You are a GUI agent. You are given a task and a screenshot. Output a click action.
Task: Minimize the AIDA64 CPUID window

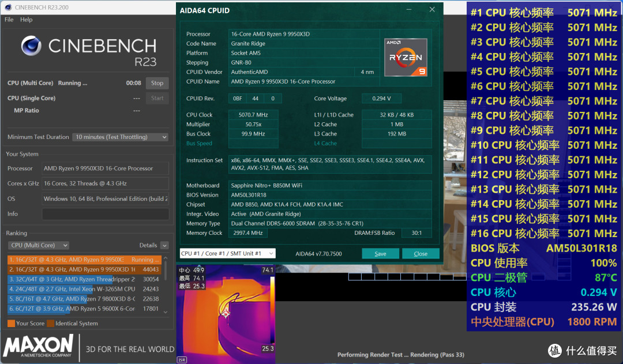pyautogui.click(x=409, y=10)
